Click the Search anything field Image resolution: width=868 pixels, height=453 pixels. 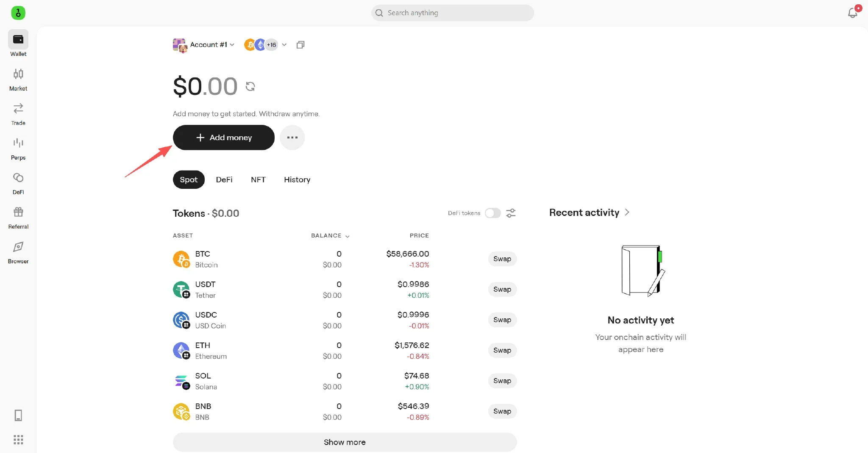click(x=452, y=13)
